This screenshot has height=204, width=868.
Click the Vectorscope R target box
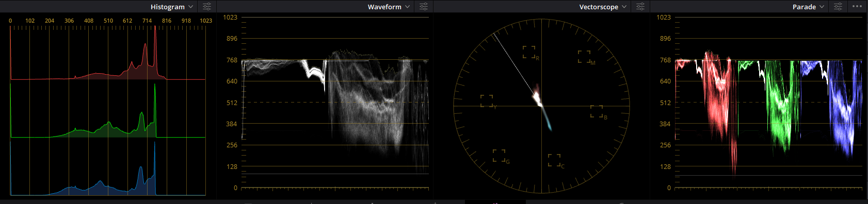[529, 52]
